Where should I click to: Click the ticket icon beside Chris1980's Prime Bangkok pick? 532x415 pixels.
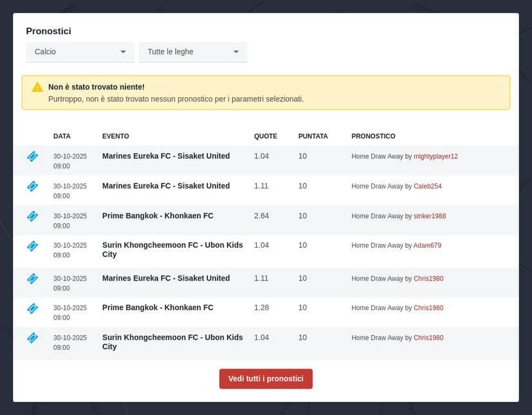click(x=32, y=308)
